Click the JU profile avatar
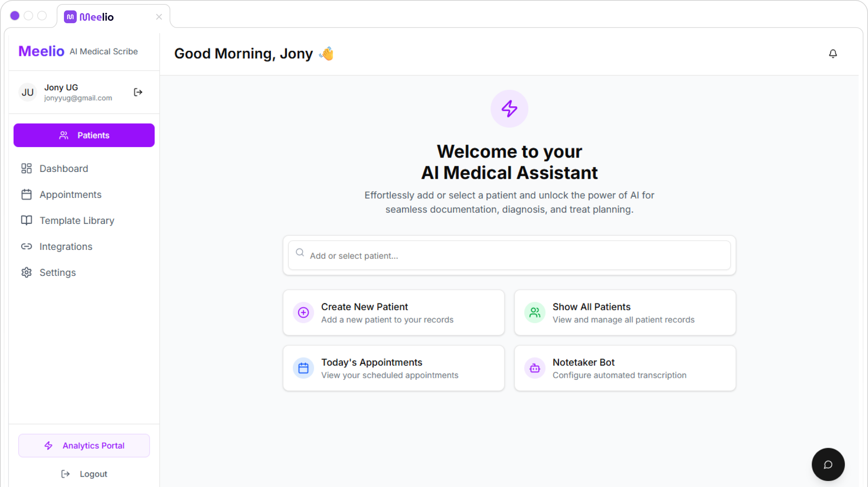The image size is (868, 487). (x=27, y=92)
